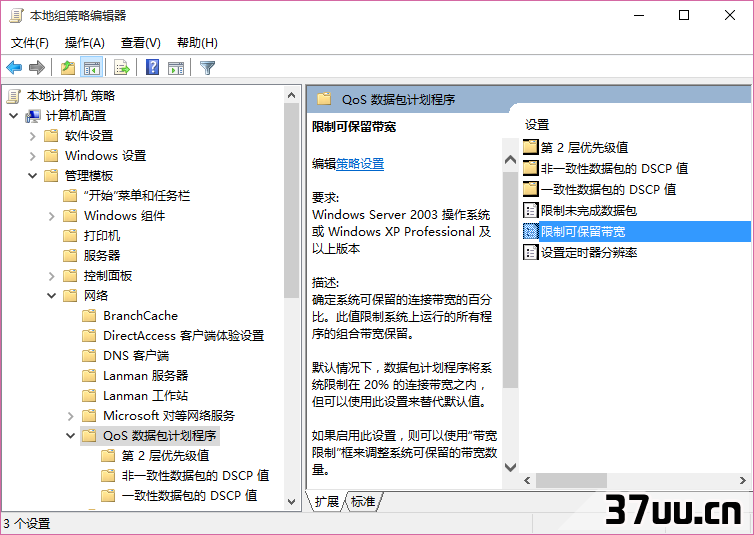Open the 操作(A) menu
754x535 pixels.
tap(85, 43)
